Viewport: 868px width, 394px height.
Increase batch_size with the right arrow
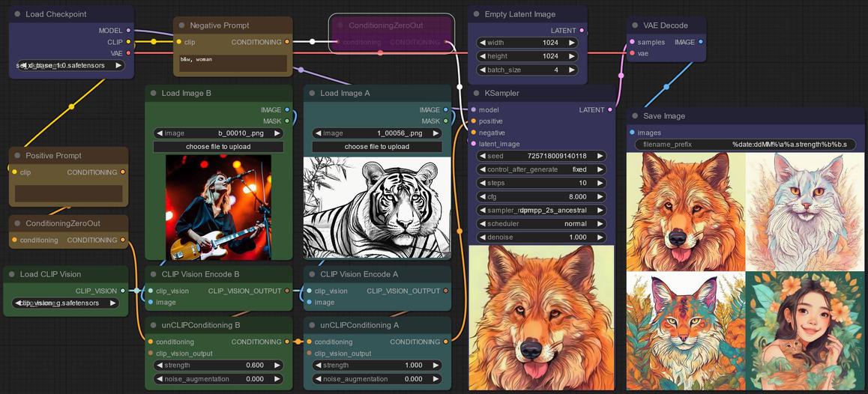(x=571, y=70)
